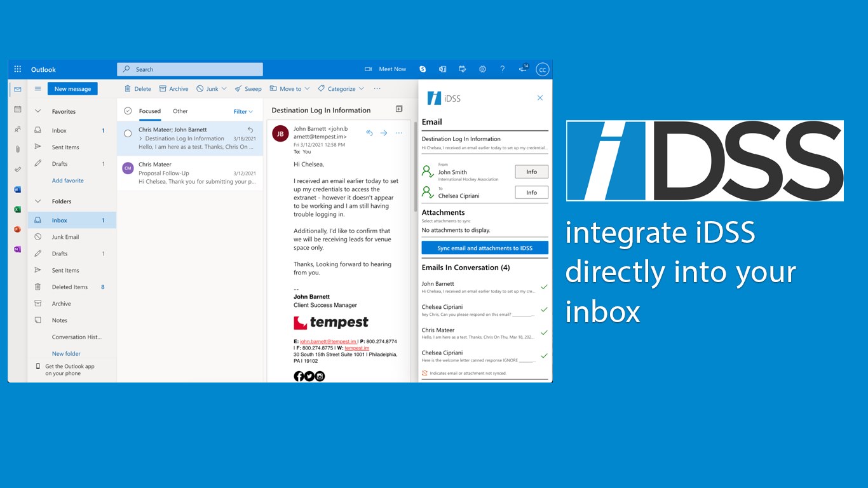Open the CC account avatar
The height and width of the screenshot is (488, 868).
click(x=542, y=69)
